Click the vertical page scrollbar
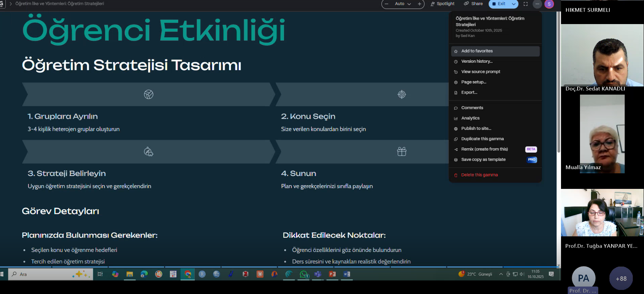Screen dimensions: 644x294 559,81
